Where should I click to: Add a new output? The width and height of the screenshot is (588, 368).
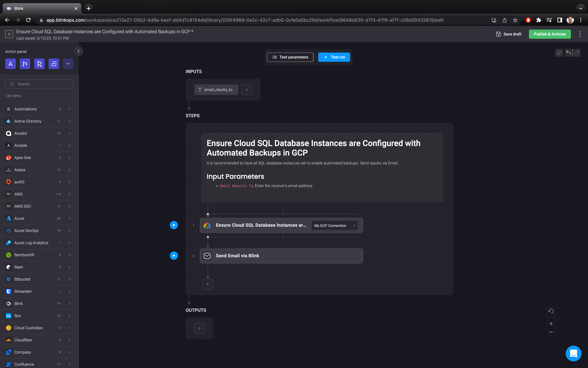199,328
